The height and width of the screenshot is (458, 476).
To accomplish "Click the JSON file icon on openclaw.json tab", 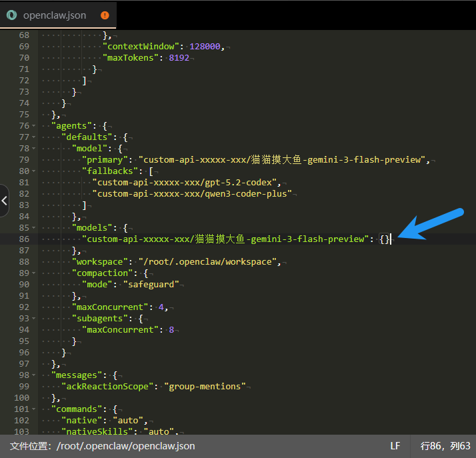I will tap(11, 15).
